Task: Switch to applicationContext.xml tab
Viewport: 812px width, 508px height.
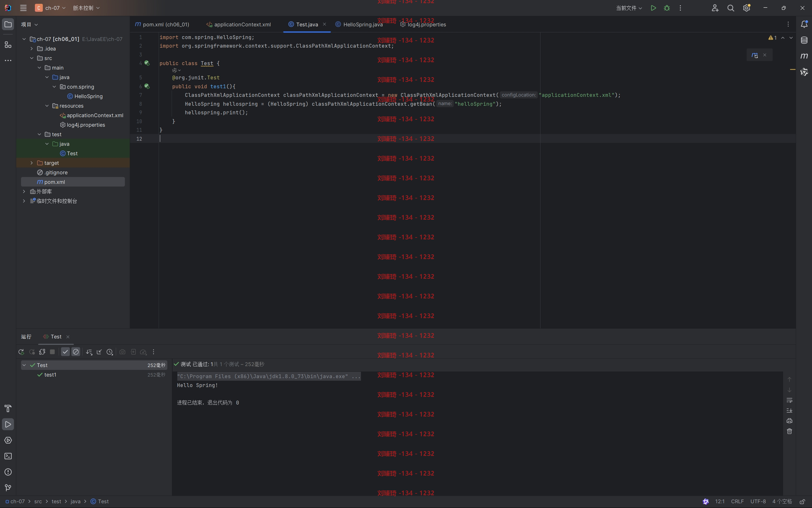Action: point(239,24)
